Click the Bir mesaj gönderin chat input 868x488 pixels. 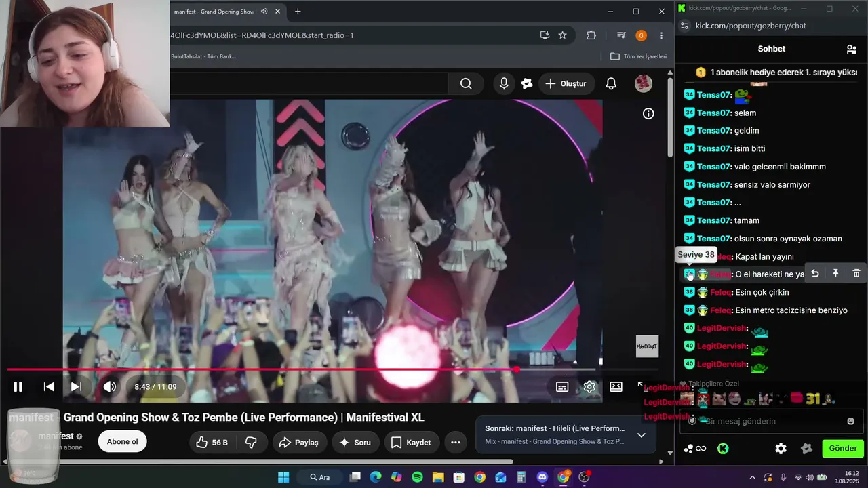[x=772, y=421]
